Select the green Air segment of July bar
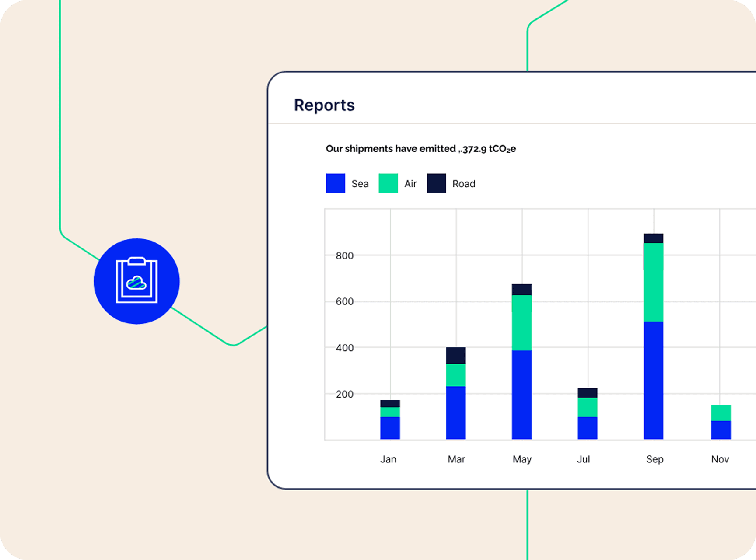The width and height of the screenshot is (756, 560). pos(587,407)
